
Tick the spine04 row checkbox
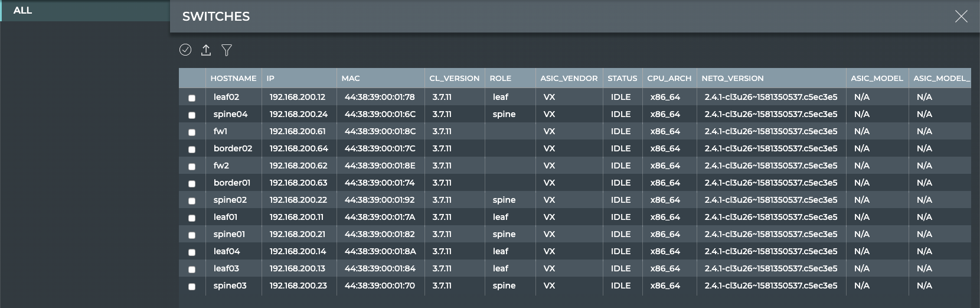[x=192, y=115]
